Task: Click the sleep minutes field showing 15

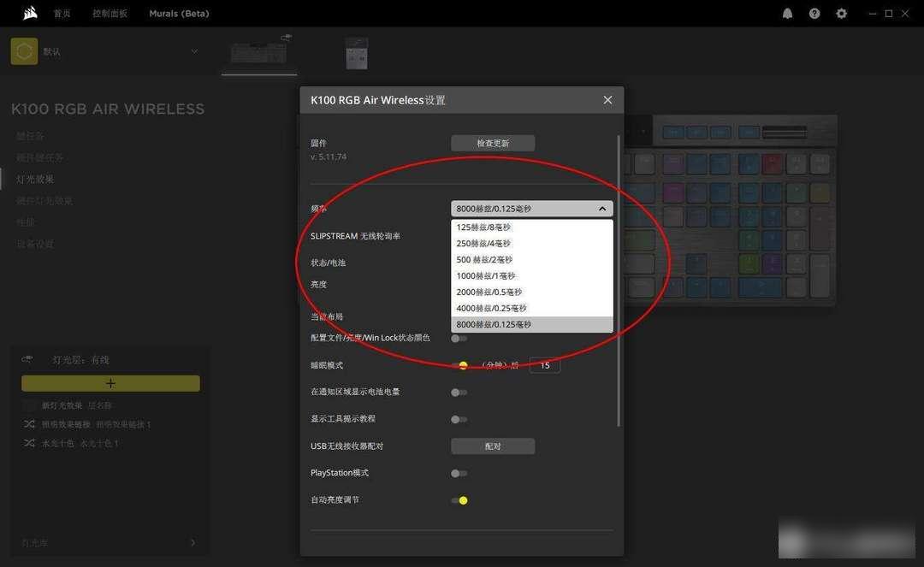Action: pos(544,366)
